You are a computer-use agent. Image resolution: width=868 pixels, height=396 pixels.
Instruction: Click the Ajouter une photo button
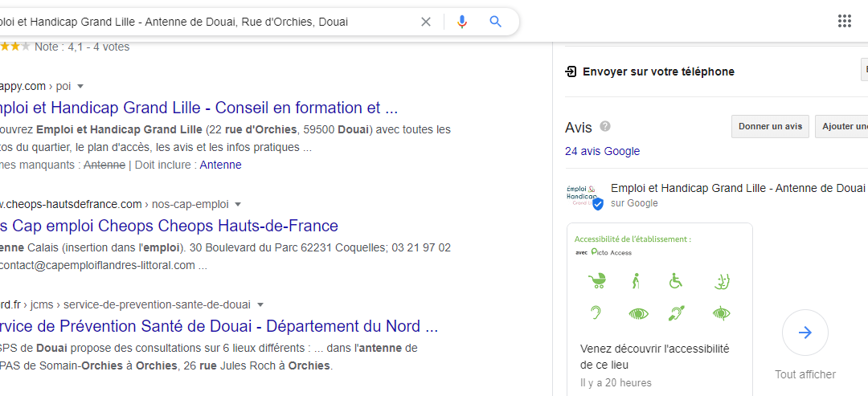(841, 126)
